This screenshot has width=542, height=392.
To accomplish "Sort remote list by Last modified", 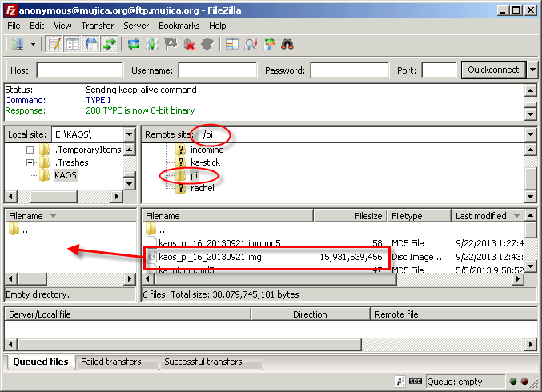I will pos(488,216).
